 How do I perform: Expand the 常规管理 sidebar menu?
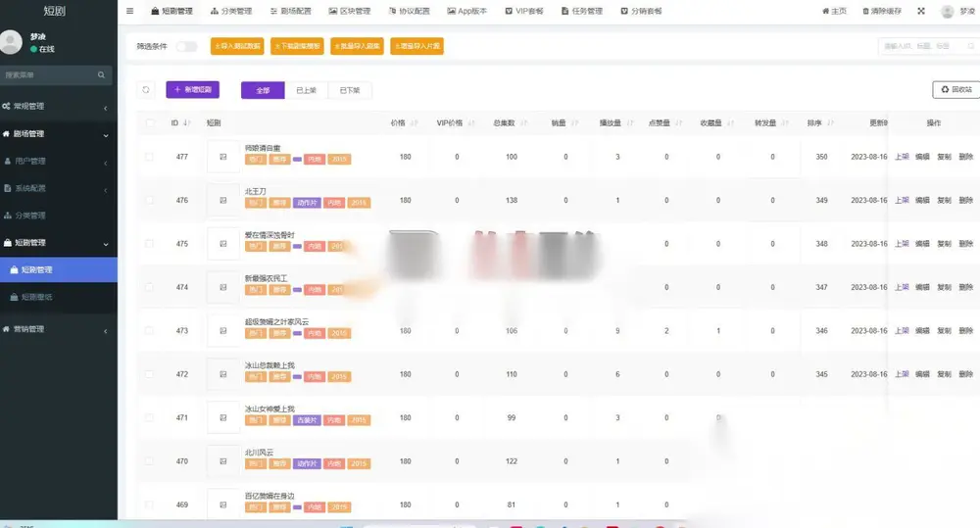[58, 106]
